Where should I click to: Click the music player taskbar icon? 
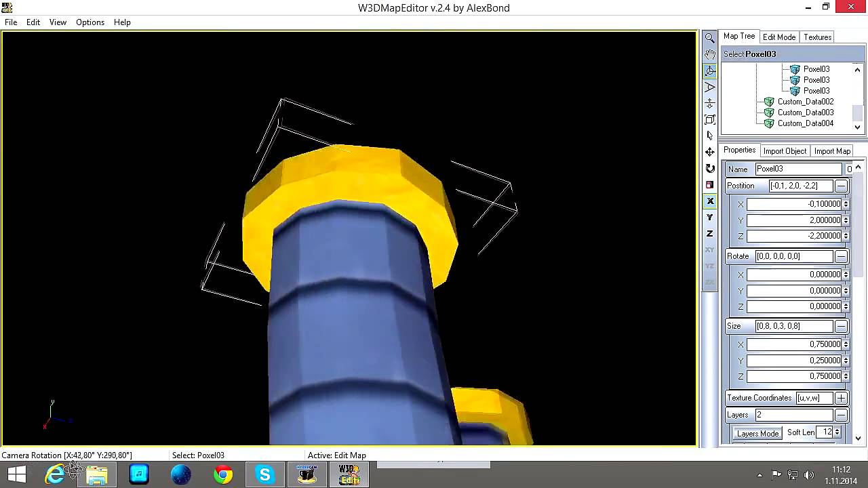tap(139, 474)
